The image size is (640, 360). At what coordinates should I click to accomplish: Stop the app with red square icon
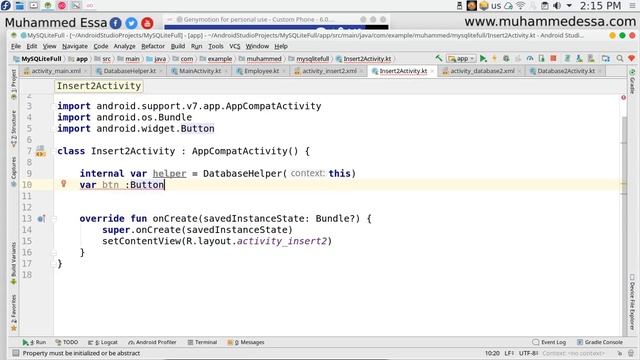point(553,58)
